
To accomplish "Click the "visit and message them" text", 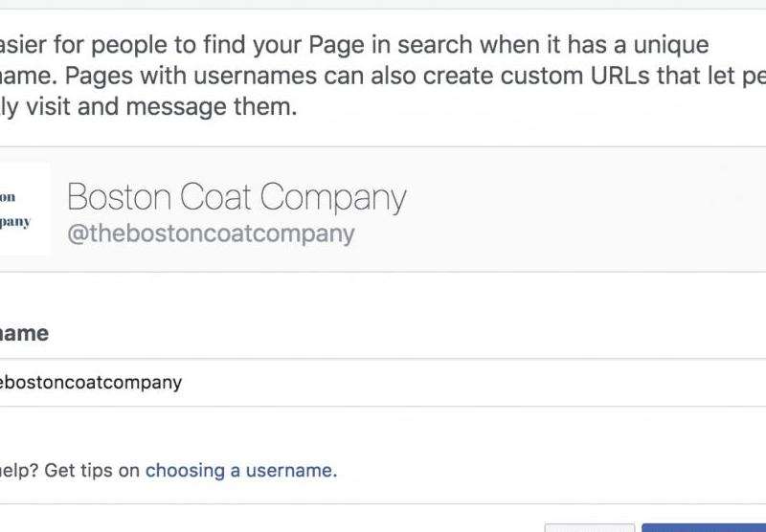I will point(161,106).
